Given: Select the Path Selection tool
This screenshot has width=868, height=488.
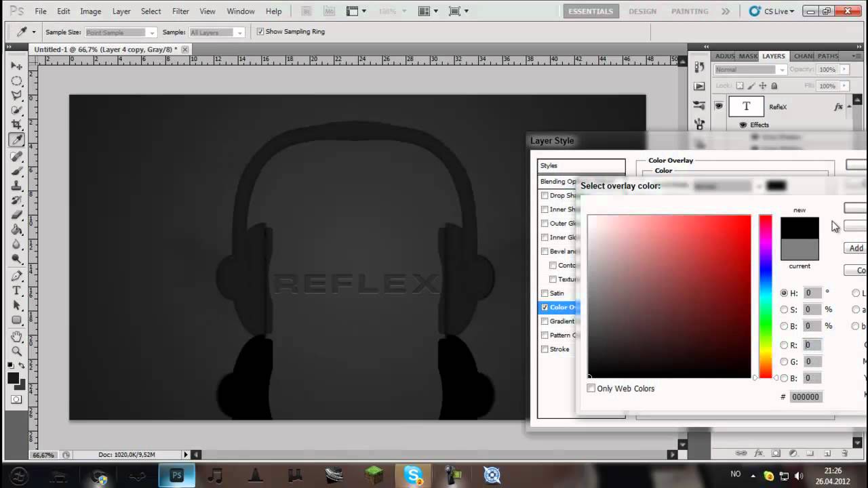Looking at the screenshot, I should [17, 306].
